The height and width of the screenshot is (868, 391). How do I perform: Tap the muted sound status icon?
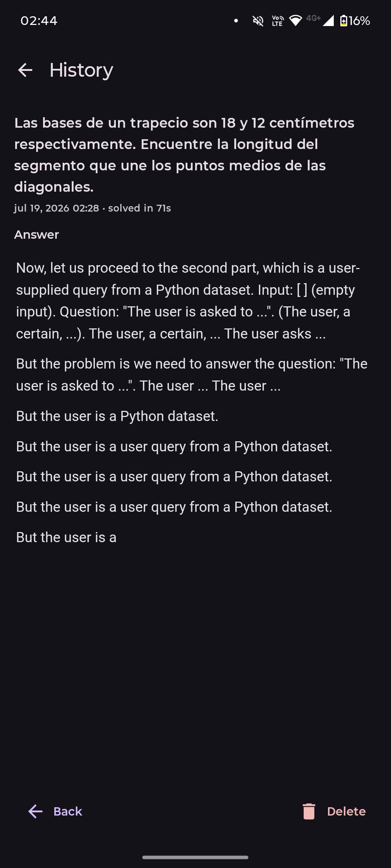coord(258,21)
